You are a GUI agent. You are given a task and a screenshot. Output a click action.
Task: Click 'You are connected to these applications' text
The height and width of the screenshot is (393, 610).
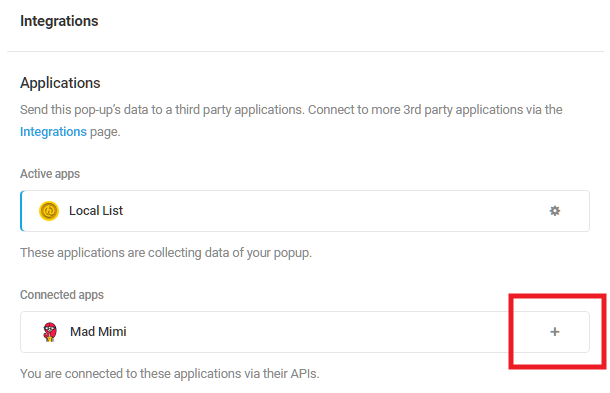[x=170, y=374]
